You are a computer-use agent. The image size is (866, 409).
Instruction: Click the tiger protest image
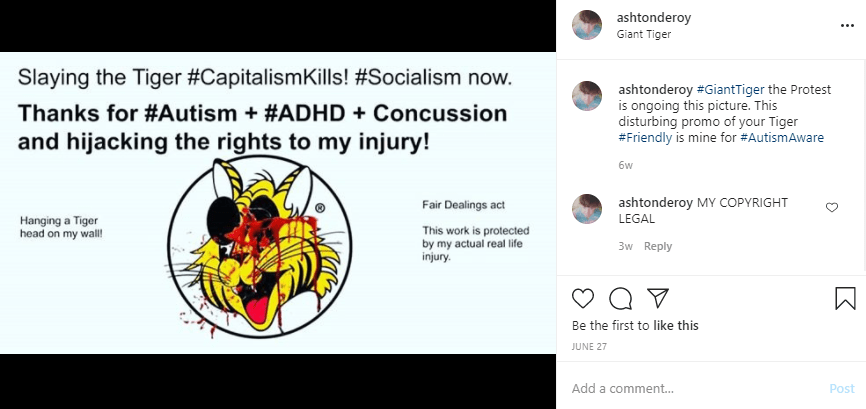(277, 203)
